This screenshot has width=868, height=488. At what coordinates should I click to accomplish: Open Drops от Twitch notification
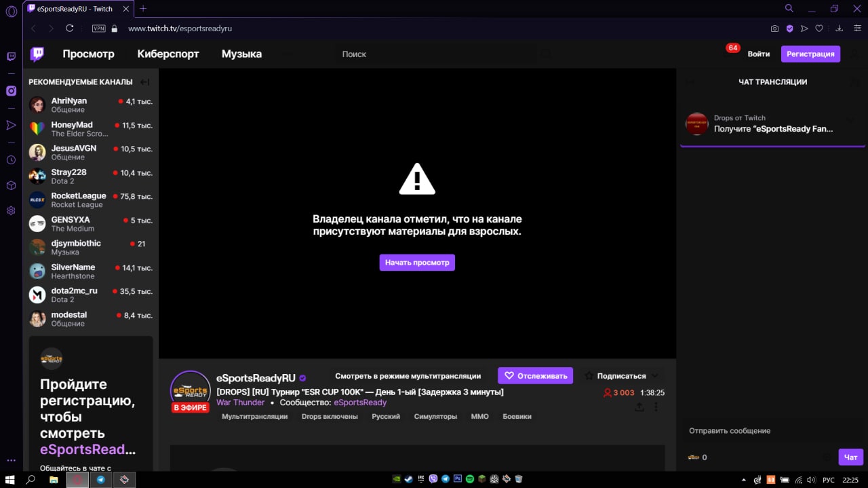[772, 124]
